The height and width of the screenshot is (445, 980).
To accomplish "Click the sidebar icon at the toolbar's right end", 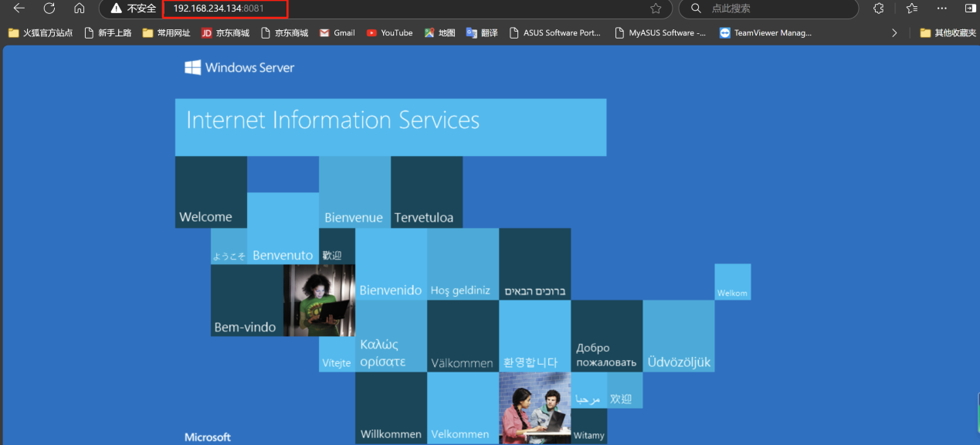I will pyautogui.click(x=971, y=8).
